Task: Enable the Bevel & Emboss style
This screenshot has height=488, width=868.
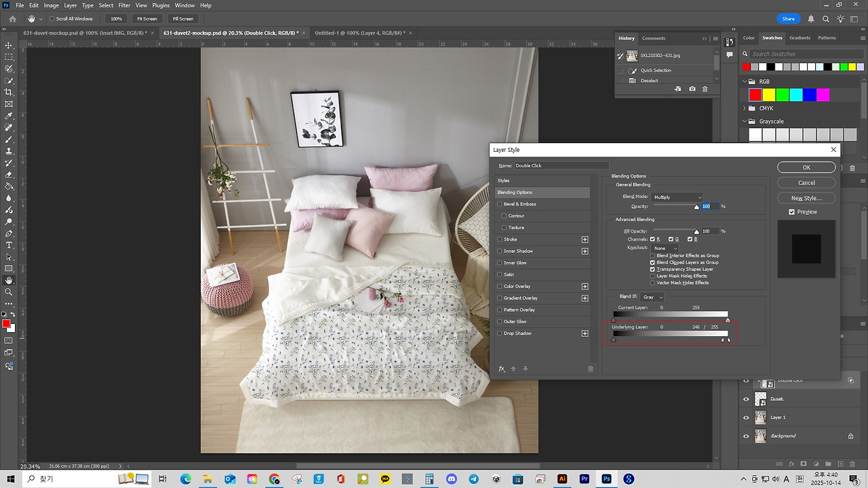Action: pos(500,204)
